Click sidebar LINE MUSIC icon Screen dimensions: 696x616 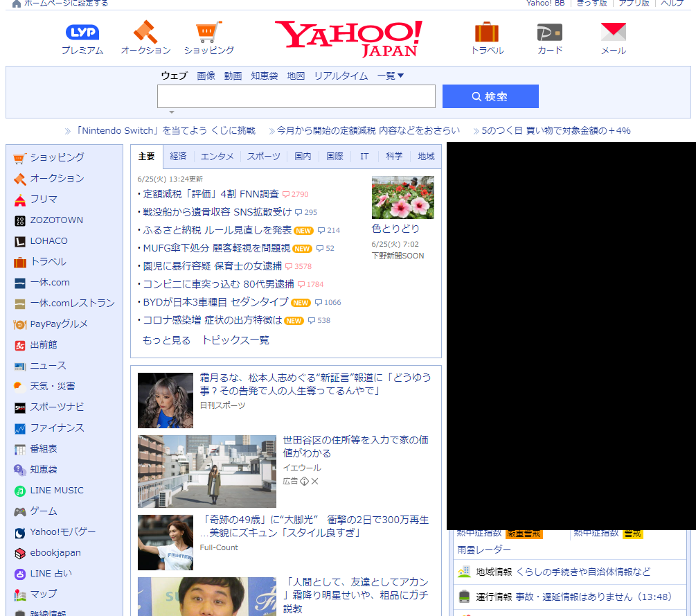20,491
